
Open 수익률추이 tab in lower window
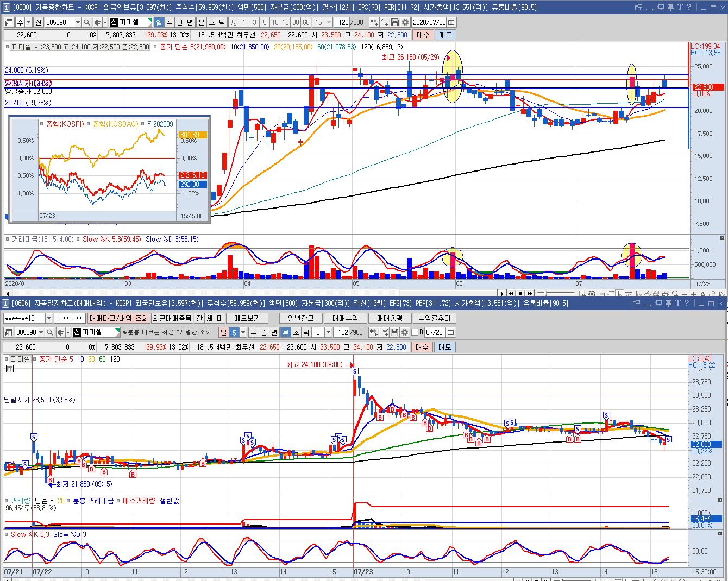(x=434, y=318)
